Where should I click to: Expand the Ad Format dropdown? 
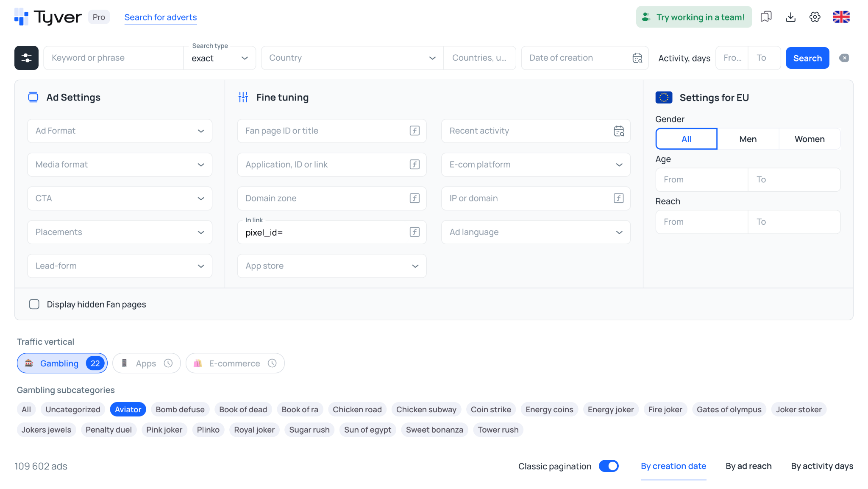point(120,131)
